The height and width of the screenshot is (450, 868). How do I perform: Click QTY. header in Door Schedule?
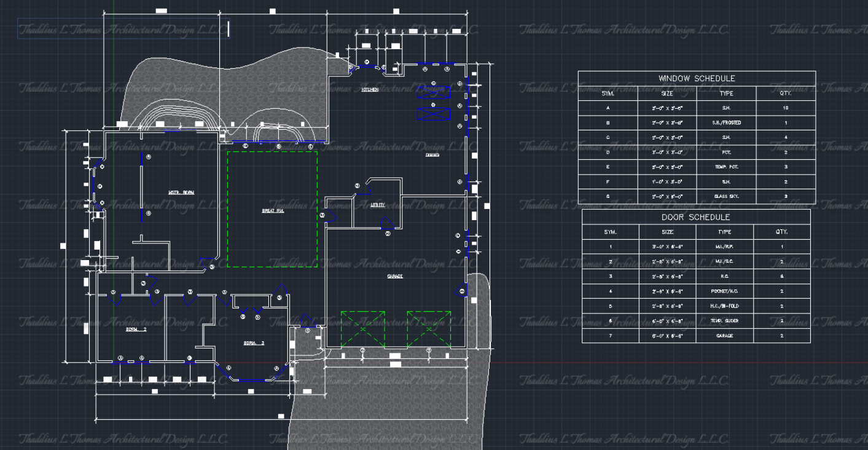click(781, 232)
